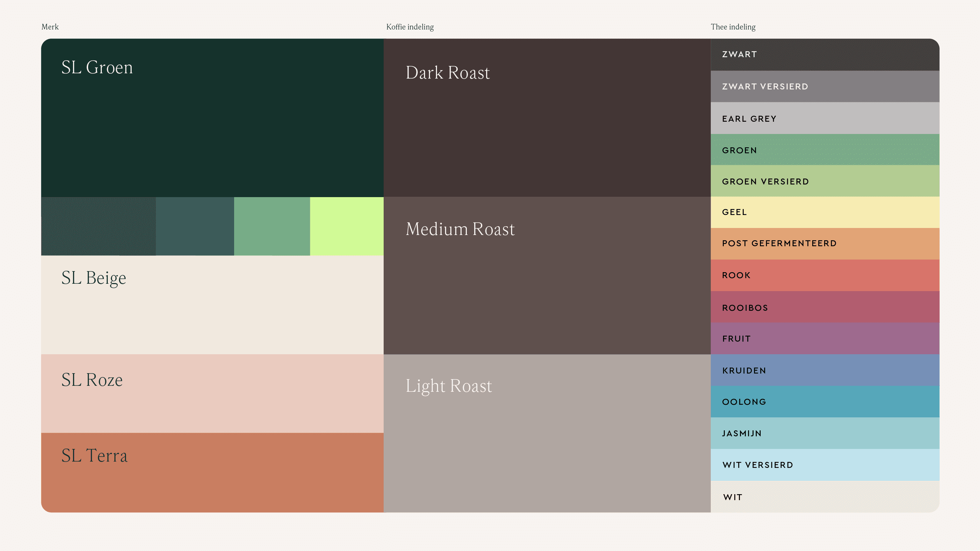Image resolution: width=980 pixels, height=551 pixels.
Task: Select the ZWART tea color strip
Action: [x=825, y=54]
